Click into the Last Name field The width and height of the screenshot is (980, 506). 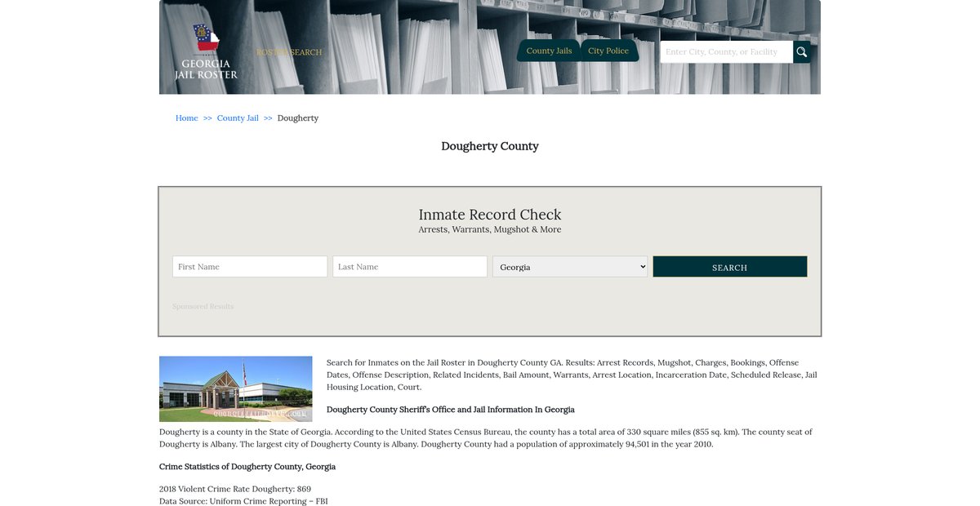[410, 267]
